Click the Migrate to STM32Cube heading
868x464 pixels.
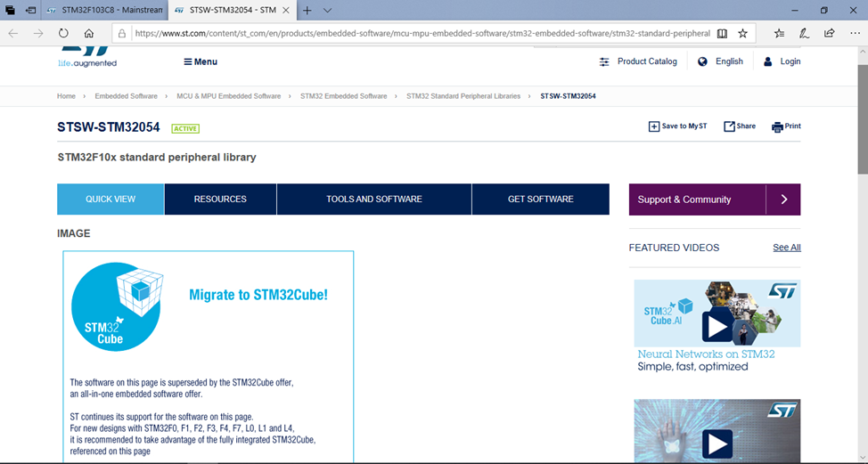click(258, 295)
